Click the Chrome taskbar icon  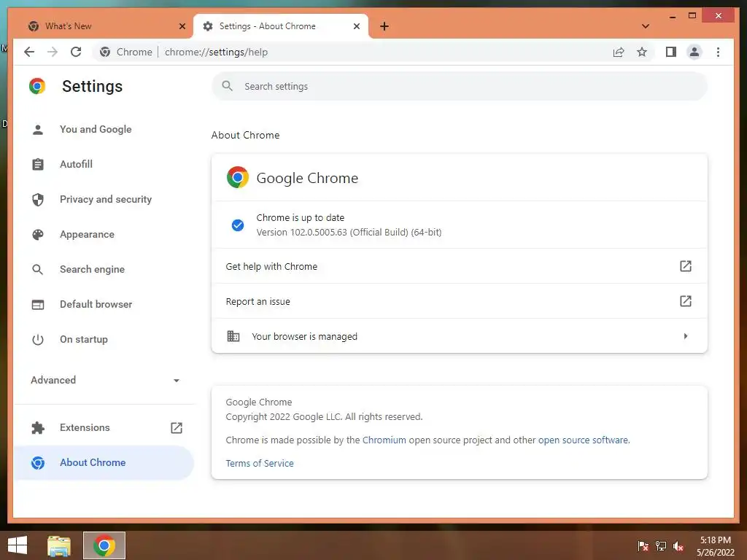pyautogui.click(x=104, y=545)
